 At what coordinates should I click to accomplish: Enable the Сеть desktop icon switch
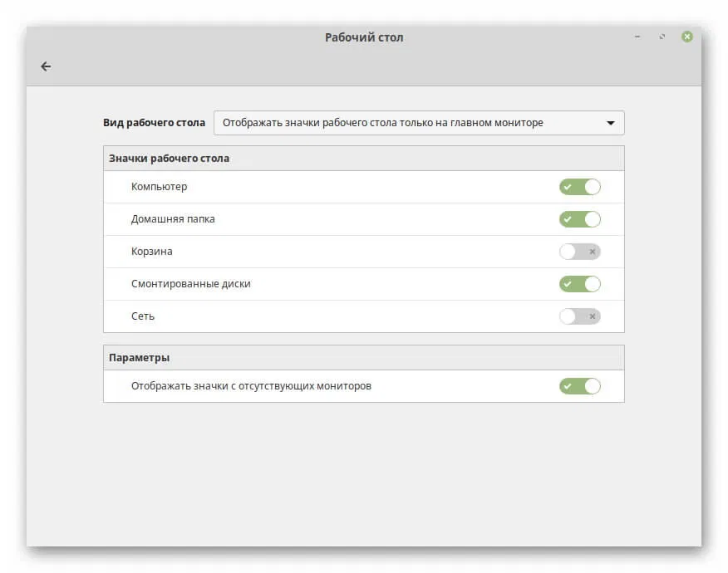pyautogui.click(x=579, y=316)
